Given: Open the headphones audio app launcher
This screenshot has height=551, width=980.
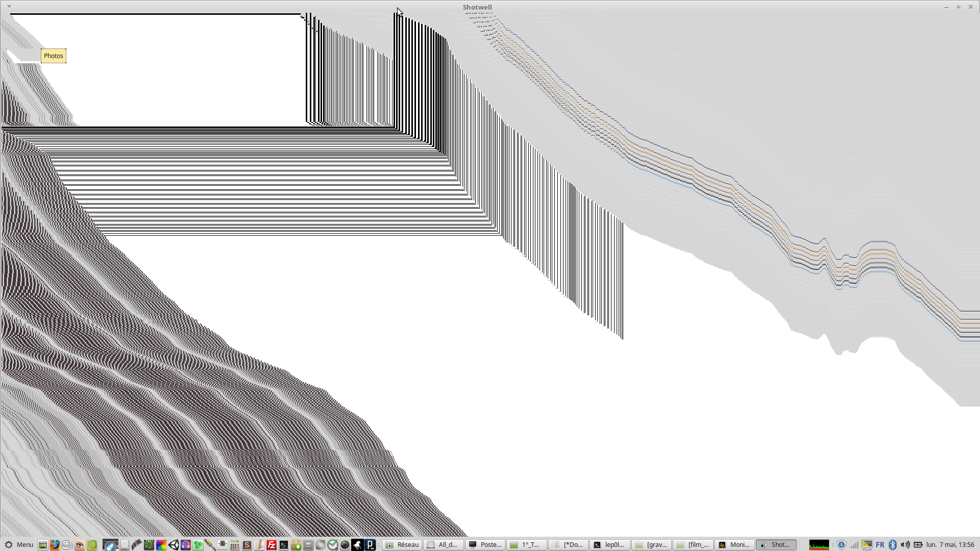Looking at the screenshot, I should click(186, 545).
